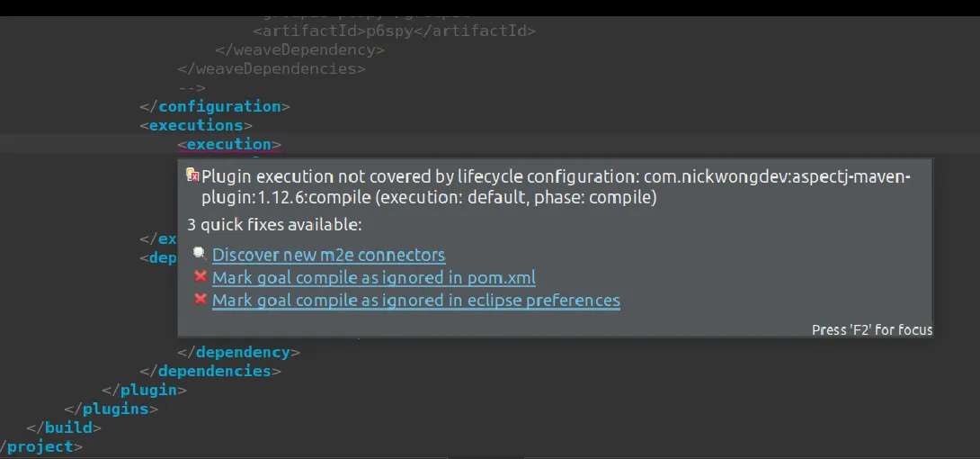The width and height of the screenshot is (980, 459).
Task: Click the icon beside Discover new m2e connectors
Action: click(200, 254)
